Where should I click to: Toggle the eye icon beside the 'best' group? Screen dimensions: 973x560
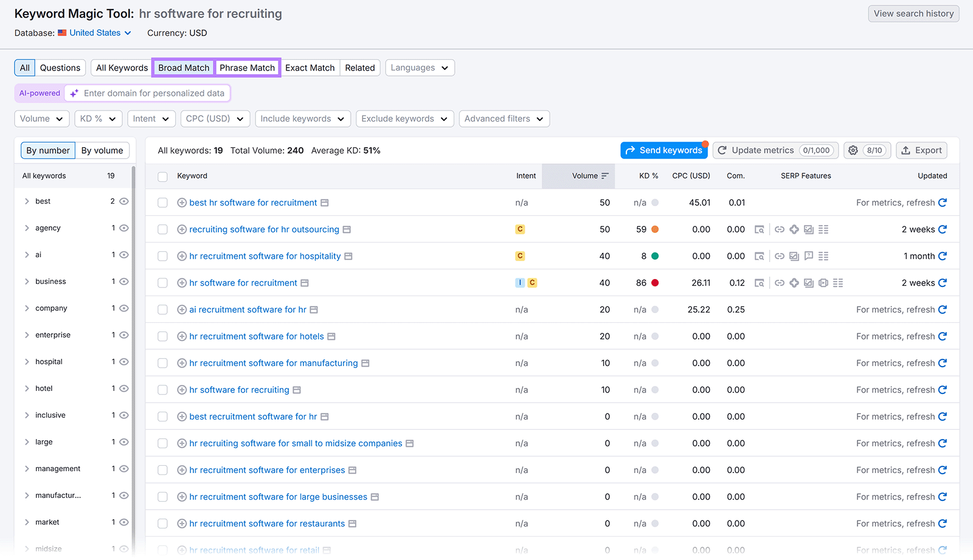point(124,201)
